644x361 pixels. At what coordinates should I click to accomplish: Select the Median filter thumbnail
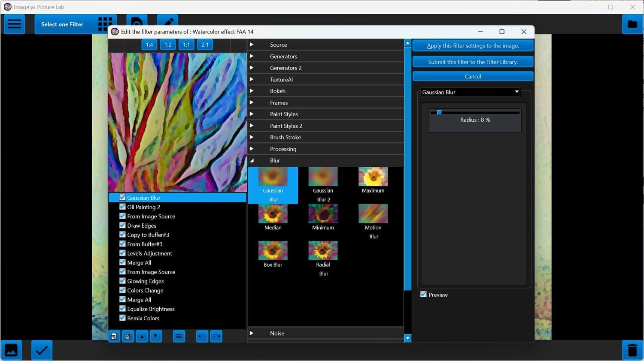[273, 218]
